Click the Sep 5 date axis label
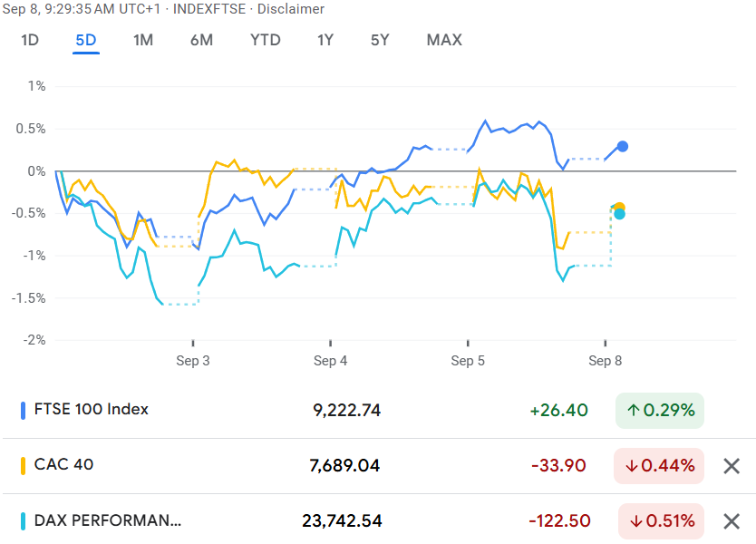Screen dimensions: 756x544 [468, 361]
